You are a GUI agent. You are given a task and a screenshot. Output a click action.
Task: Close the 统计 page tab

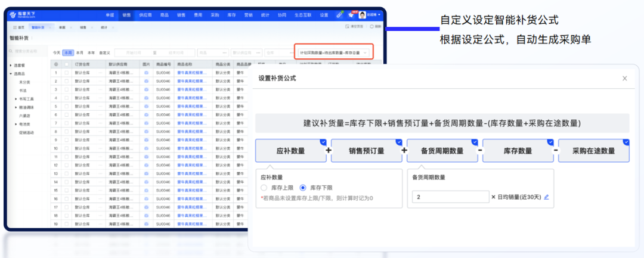click(x=113, y=27)
